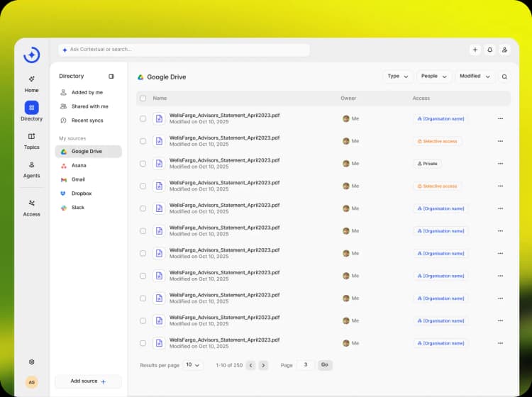
Task: Check the second file row checkbox
Action: point(143,141)
